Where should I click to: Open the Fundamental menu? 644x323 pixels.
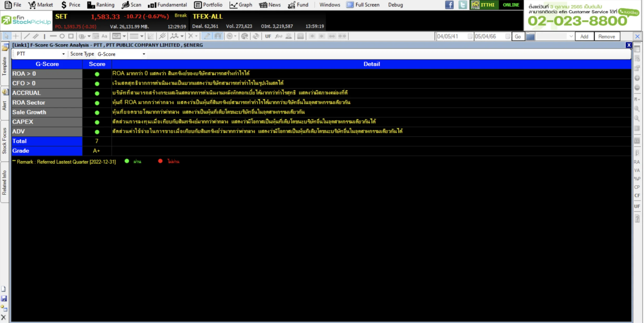point(167,5)
